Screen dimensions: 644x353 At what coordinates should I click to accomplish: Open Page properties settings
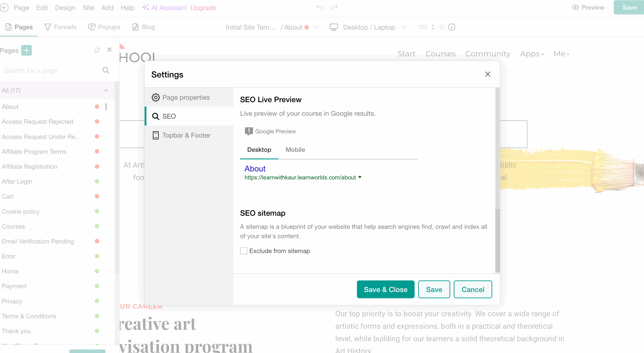(x=186, y=97)
